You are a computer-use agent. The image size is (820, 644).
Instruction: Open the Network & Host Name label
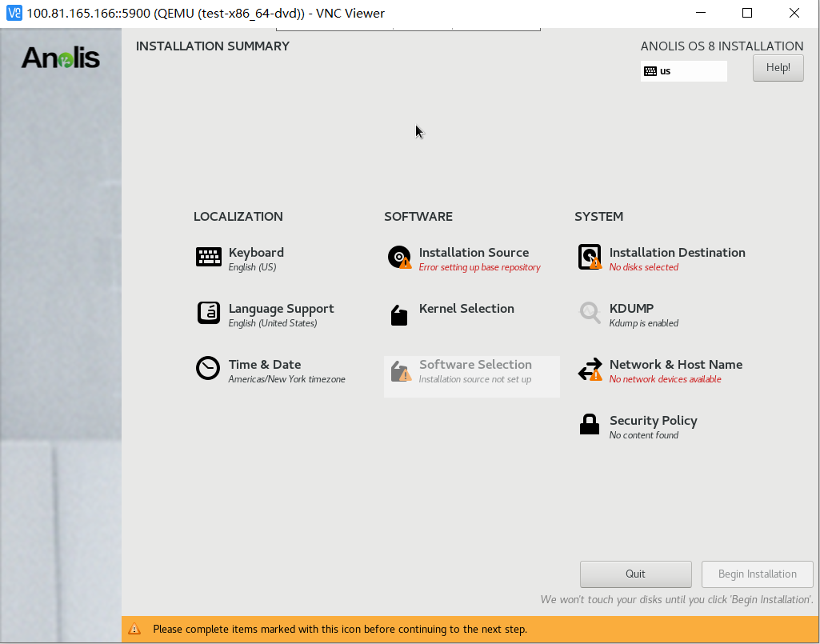coord(675,365)
